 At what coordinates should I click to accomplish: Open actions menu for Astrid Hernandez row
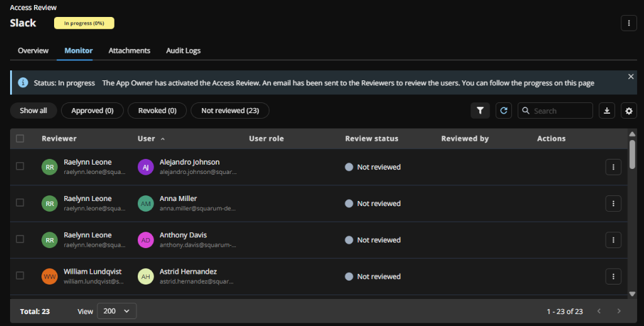coord(613,276)
